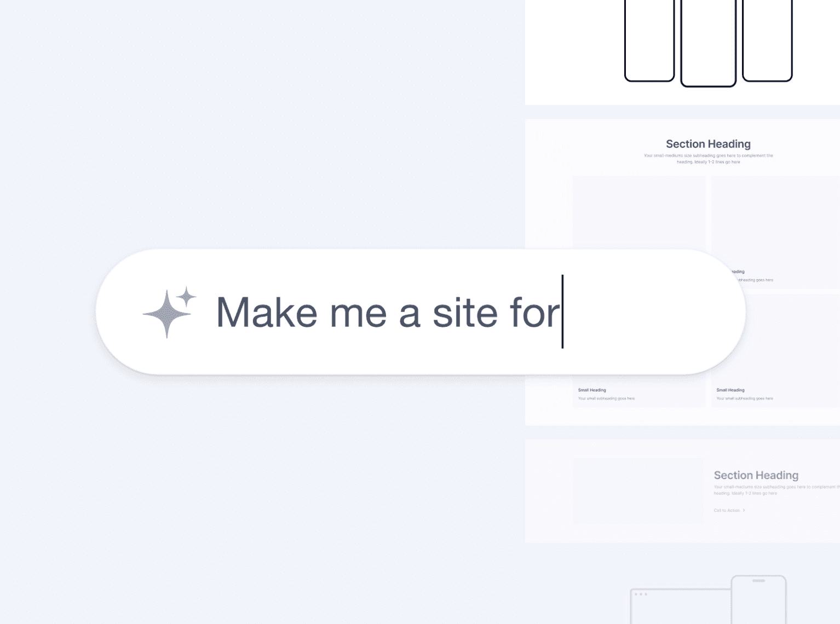The width and height of the screenshot is (840, 624).
Task: Click the small phone outline icon at bottom
Action: pos(758,600)
